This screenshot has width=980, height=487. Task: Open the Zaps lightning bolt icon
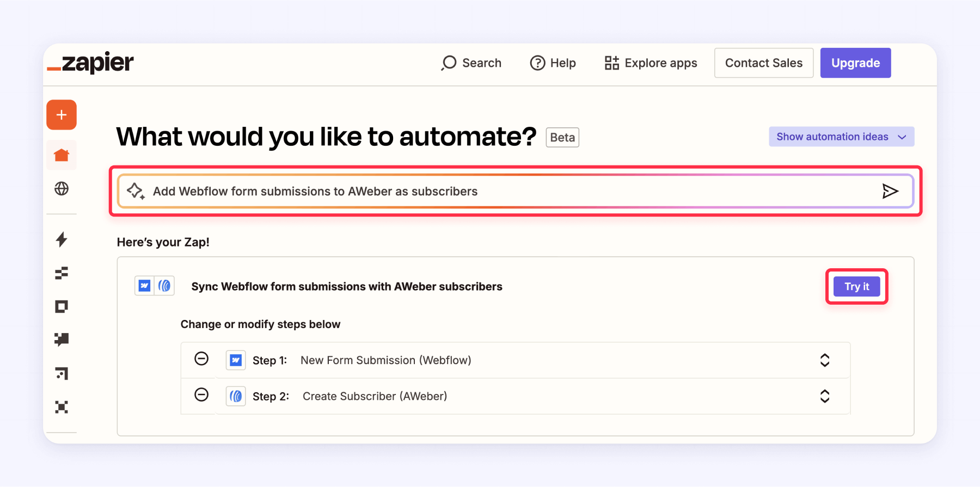(62, 239)
